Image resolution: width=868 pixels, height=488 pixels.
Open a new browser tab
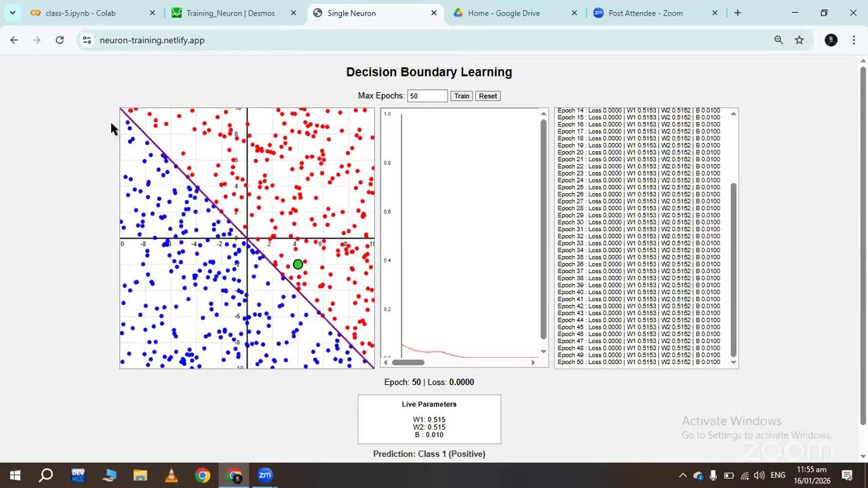[x=738, y=13]
